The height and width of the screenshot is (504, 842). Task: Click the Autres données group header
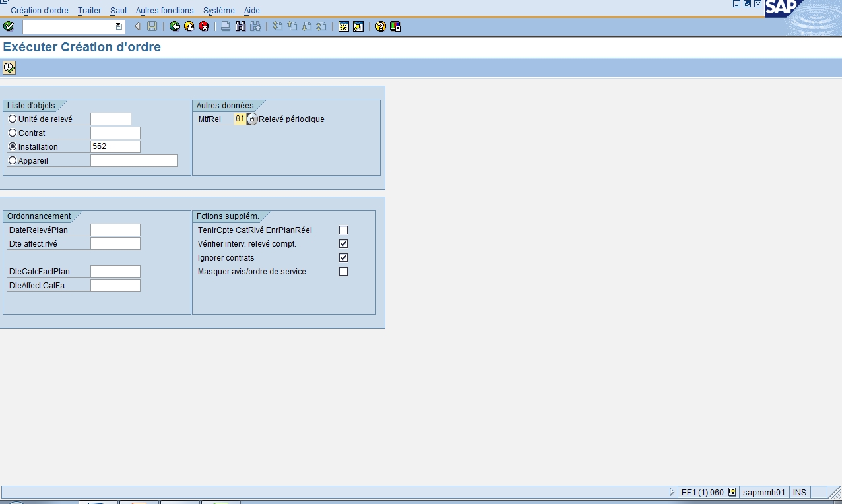225,106
